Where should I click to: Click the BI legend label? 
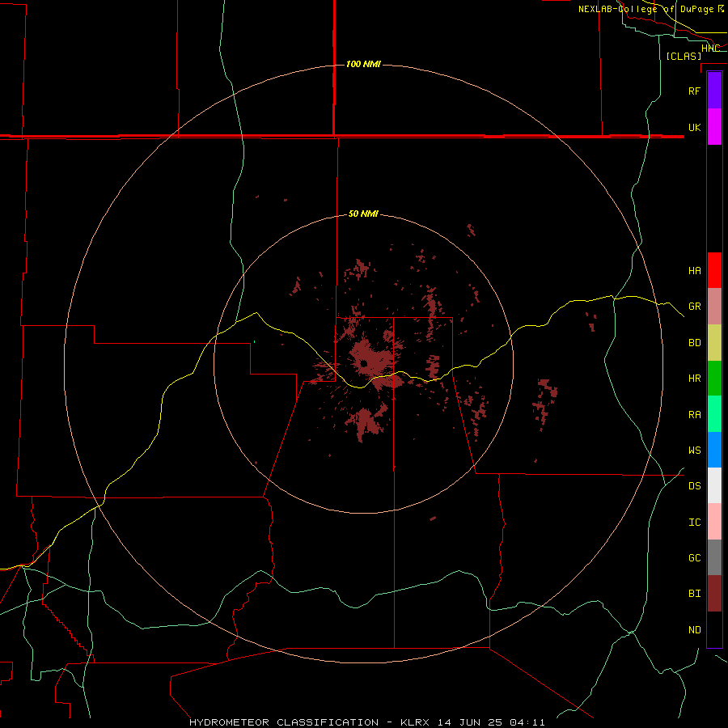[694, 594]
